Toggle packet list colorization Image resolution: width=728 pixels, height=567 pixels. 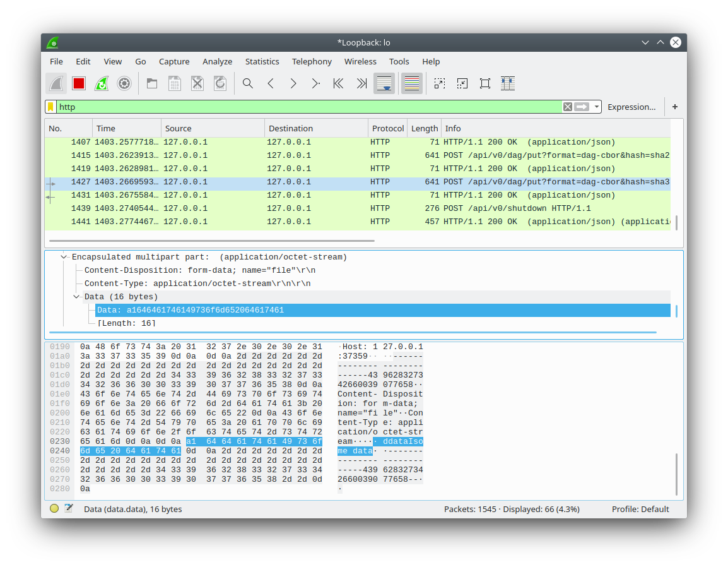pyautogui.click(x=411, y=83)
